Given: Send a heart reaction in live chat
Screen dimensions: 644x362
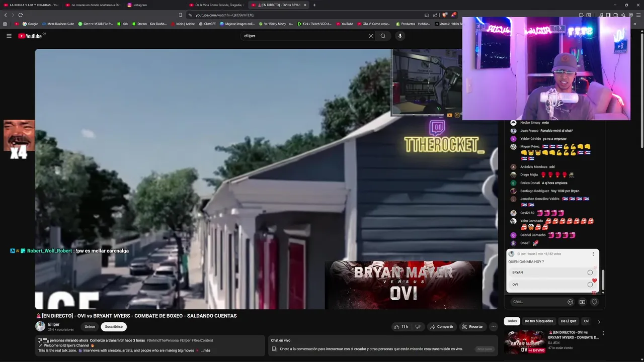Looking at the screenshot, I should 594,302.
